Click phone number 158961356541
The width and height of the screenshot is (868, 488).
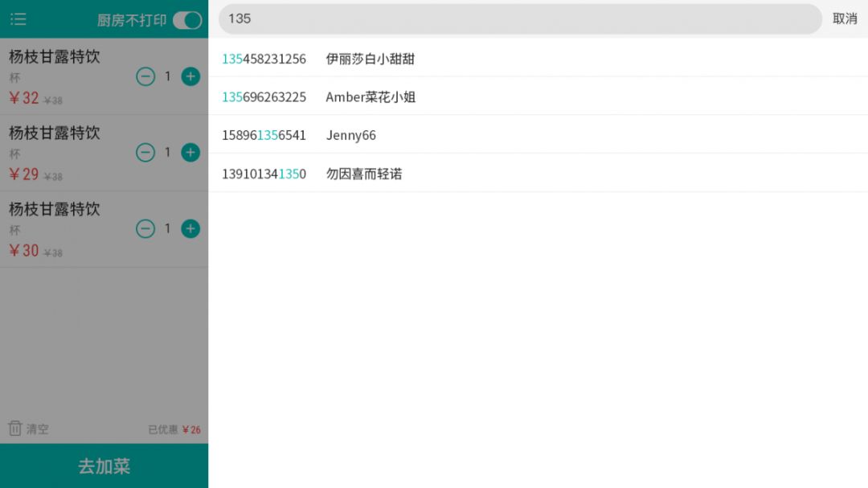(x=264, y=135)
